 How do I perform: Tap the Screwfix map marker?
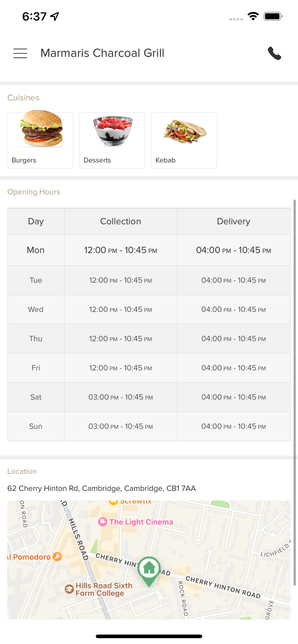[x=113, y=501]
